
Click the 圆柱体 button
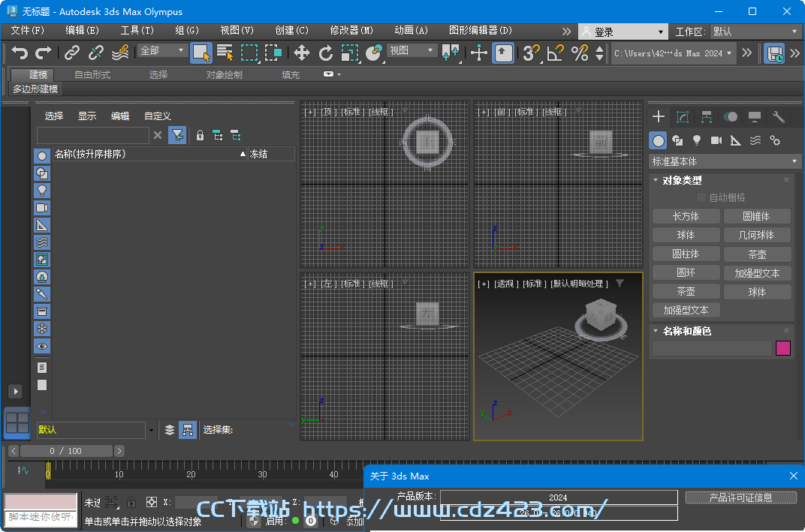(686, 254)
